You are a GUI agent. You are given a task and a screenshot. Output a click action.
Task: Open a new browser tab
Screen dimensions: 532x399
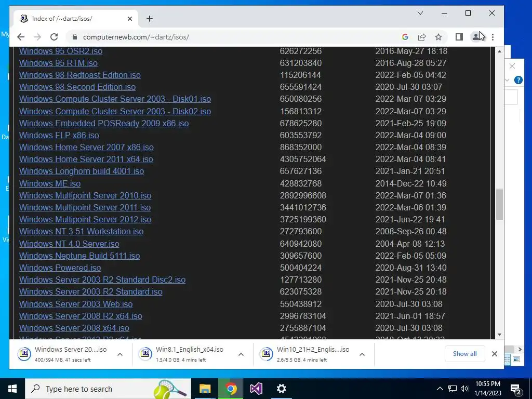(x=150, y=19)
